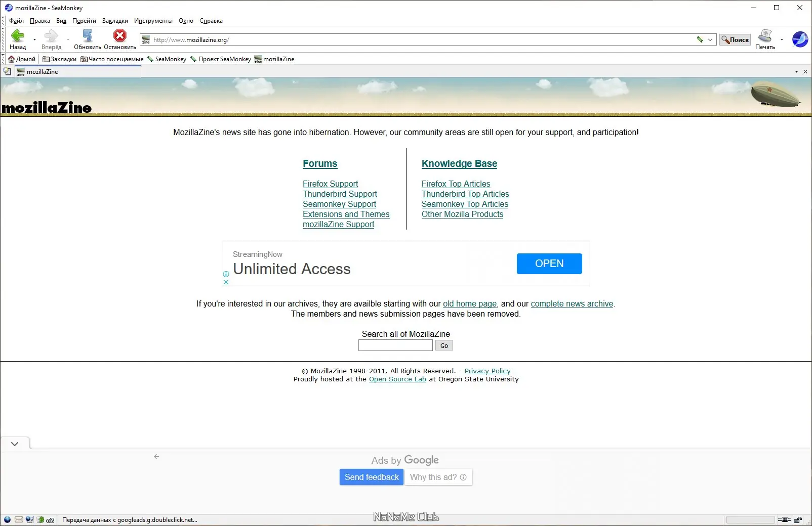Screen dimensions: 812x526
Task: Click the status bar progress meter
Action: pos(750,520)
